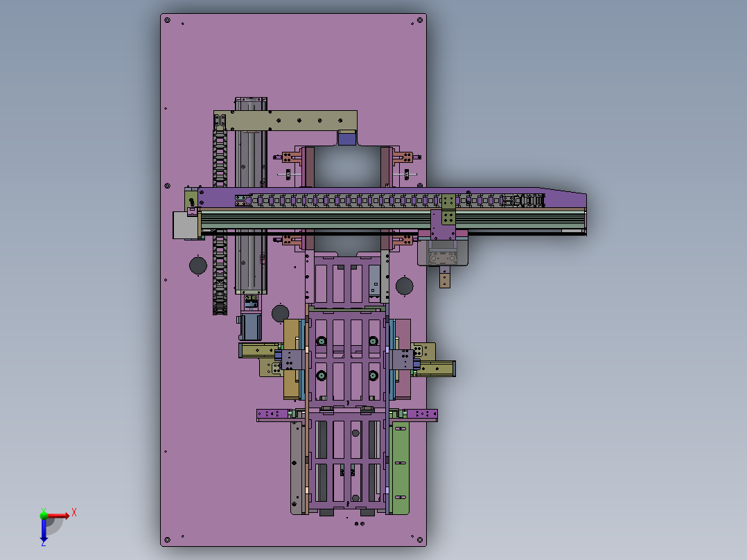Click the black round hole right of tray frame
Viewport: 747px width, 560px height.
[405, 286]
